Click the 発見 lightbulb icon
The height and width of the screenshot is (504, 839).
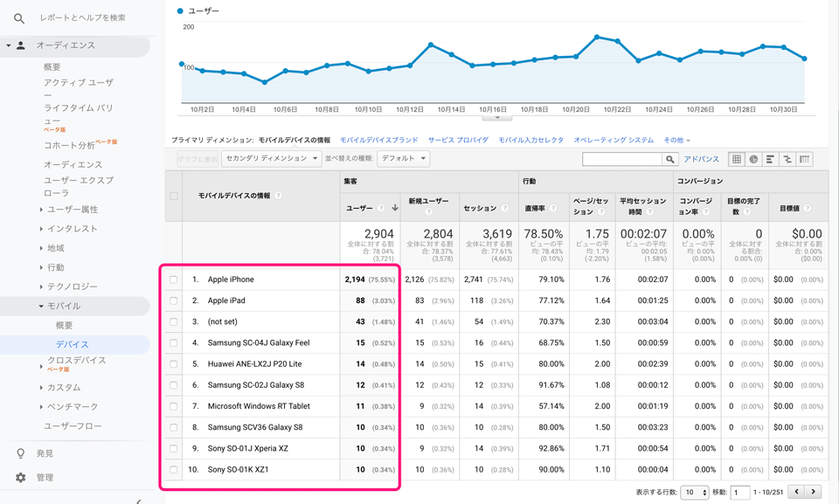pos(21,453)
